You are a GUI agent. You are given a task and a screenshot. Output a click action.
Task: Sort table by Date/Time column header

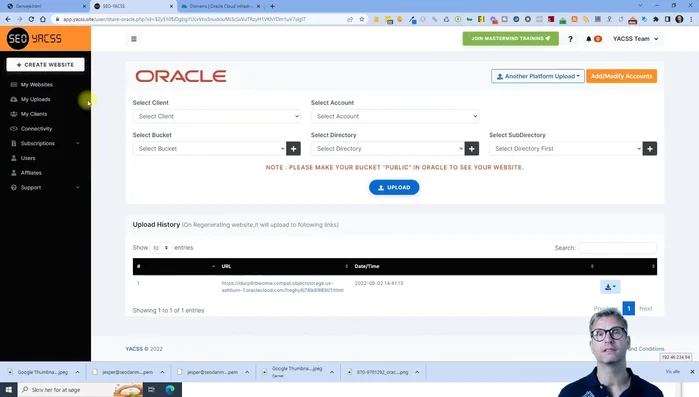pyautogui.click(x=473, y=266)
